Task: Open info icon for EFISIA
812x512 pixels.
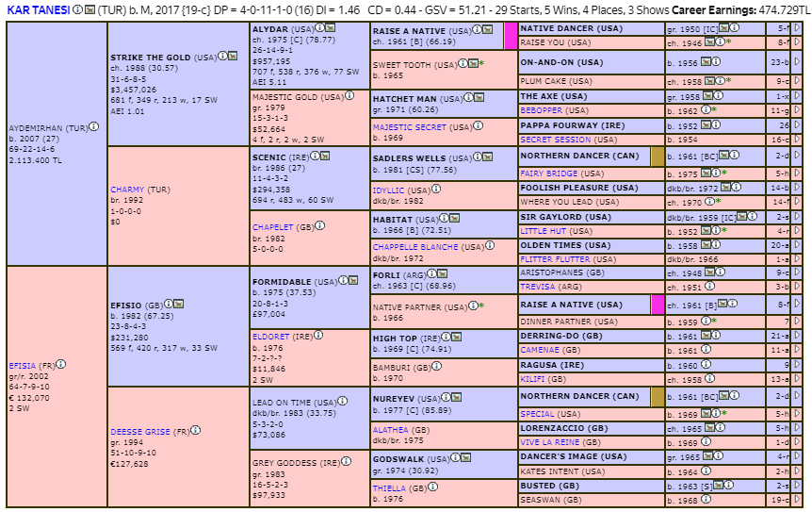Action: pyautogui.click(x=60, y=364)
